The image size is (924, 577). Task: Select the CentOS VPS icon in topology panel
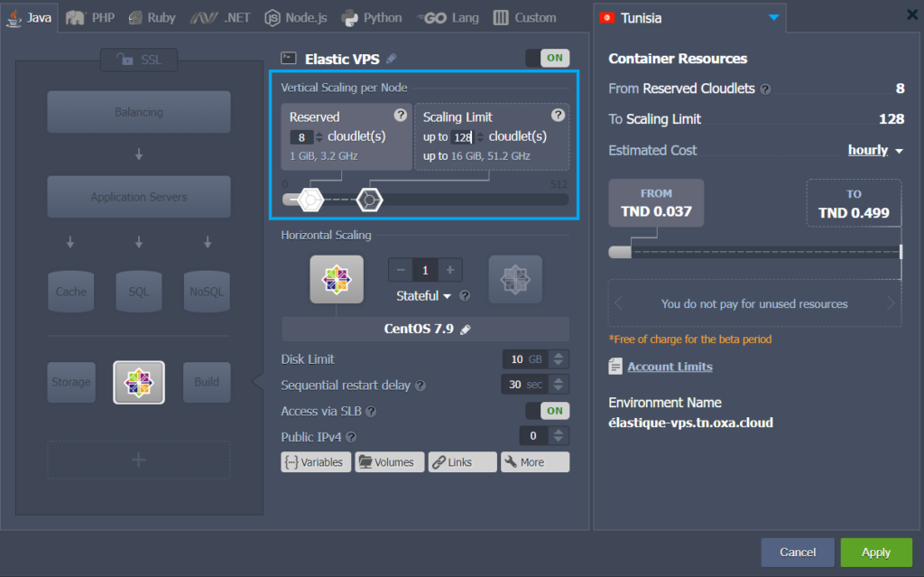(x=139, y=382)
